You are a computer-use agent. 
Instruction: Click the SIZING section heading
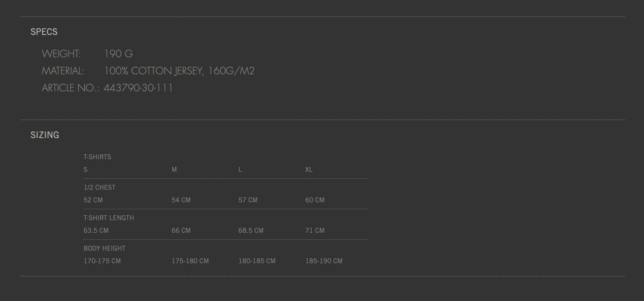click(45, 135)
